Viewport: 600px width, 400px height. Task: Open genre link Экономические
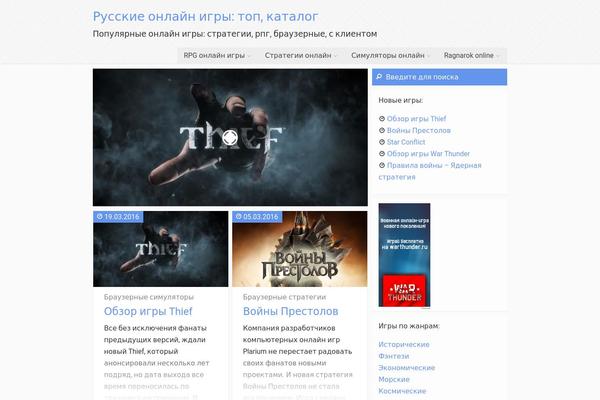click(407, 368)
